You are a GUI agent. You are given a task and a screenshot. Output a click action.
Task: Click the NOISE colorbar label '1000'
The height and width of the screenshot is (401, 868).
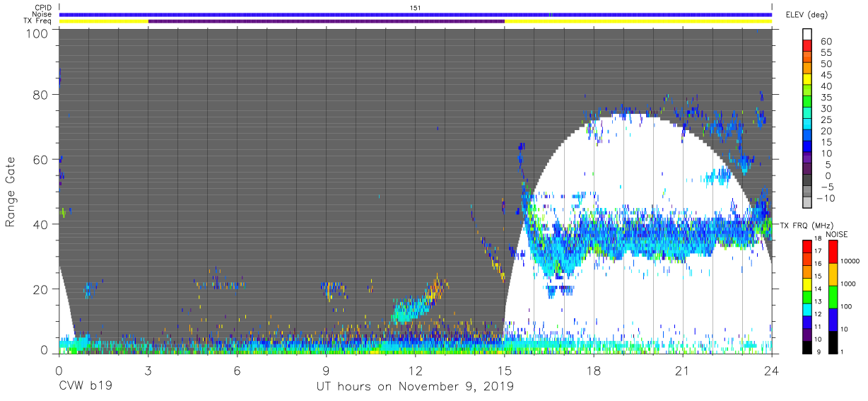[x=849, y=284]
